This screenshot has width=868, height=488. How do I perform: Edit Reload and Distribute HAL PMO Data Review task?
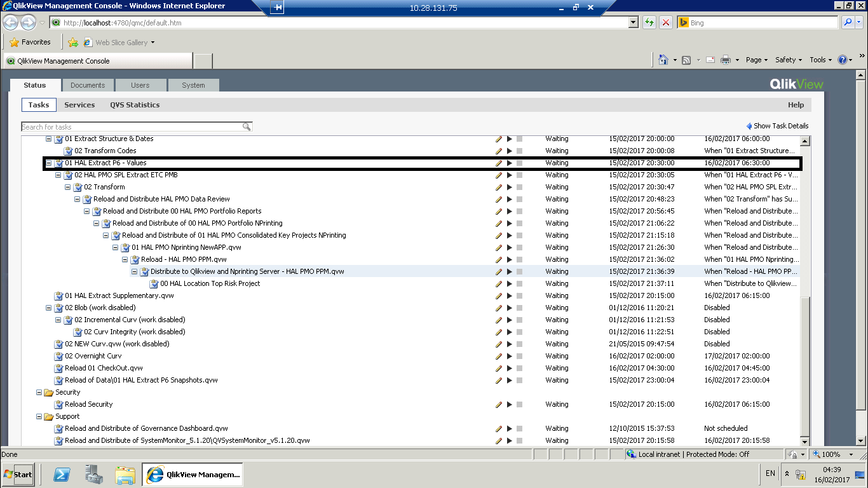[x=499, y=199]
